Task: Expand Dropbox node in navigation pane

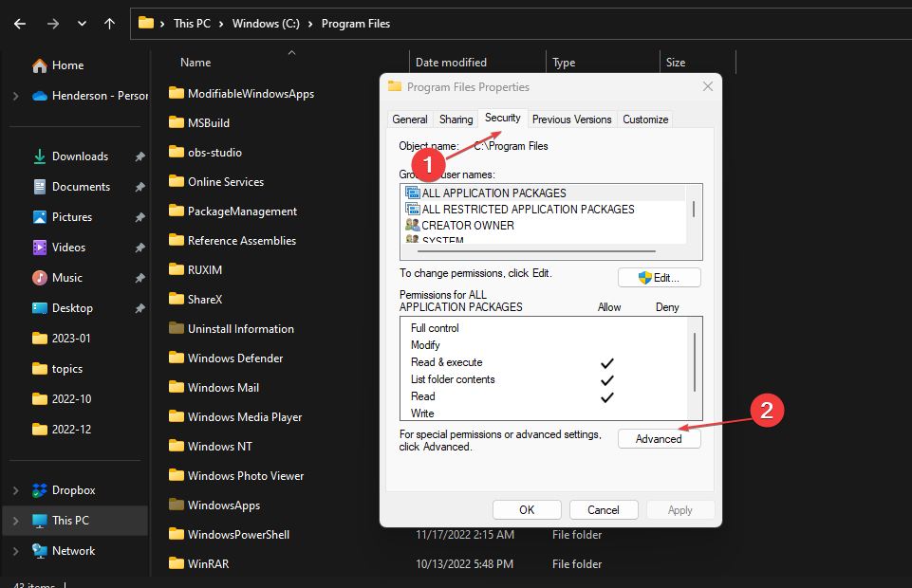Action: point(16,490)
